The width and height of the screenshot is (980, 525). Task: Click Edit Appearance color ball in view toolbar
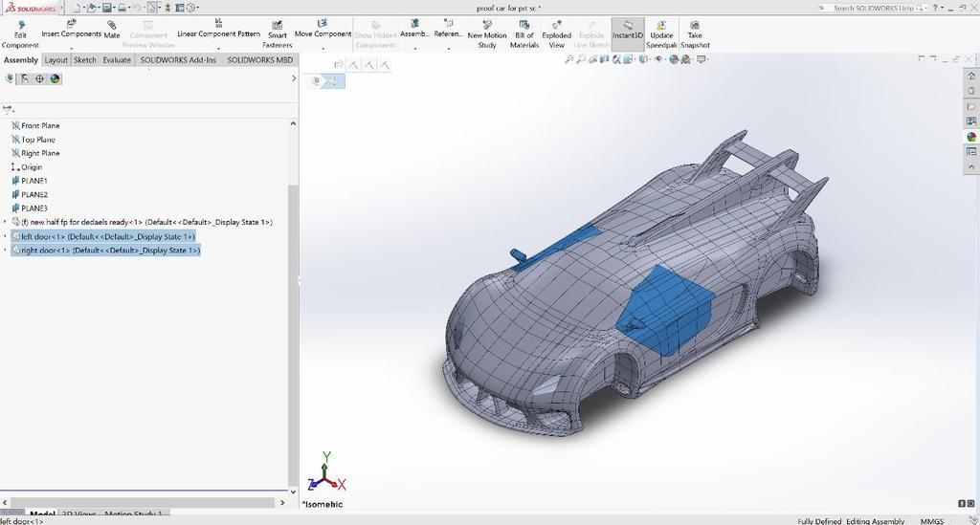[674, 59]
